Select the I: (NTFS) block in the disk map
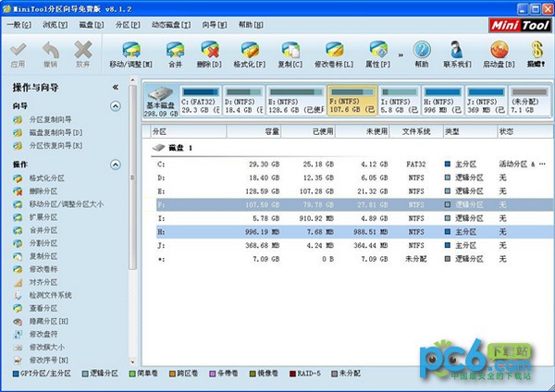The height and width of the screenshot is (392, 555). coord(400,101)
